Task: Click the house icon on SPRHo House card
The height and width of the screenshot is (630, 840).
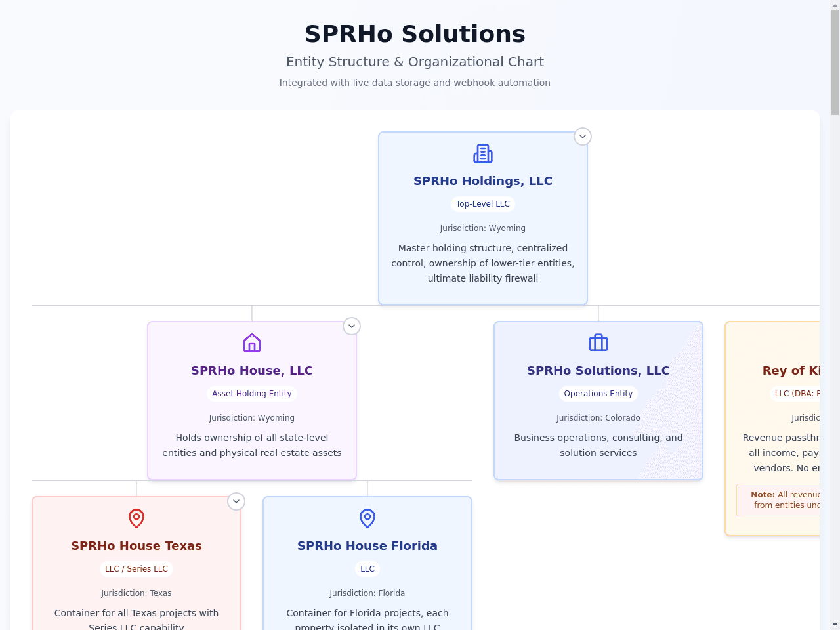Action: coord(252,343)
